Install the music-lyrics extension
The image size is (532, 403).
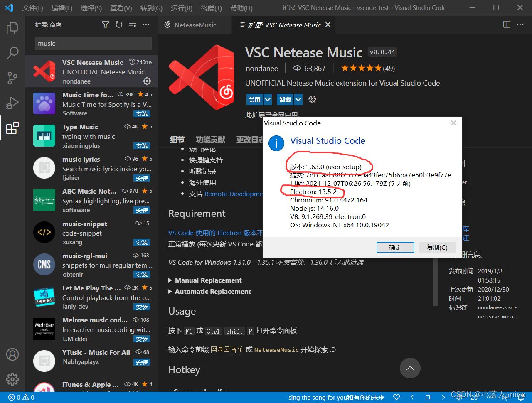coord(142,178)
